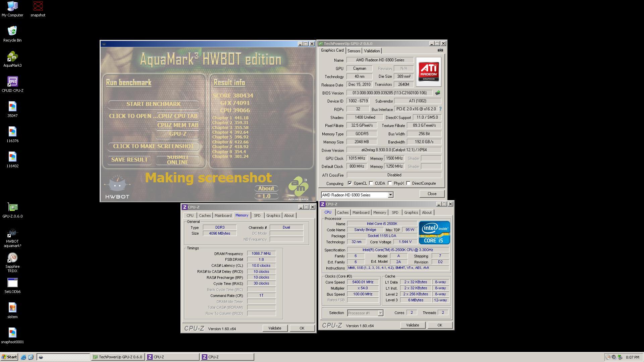Click the AquaMark logo in benchmark window
This screenshot has width=644, height=362.
(298, 189)
